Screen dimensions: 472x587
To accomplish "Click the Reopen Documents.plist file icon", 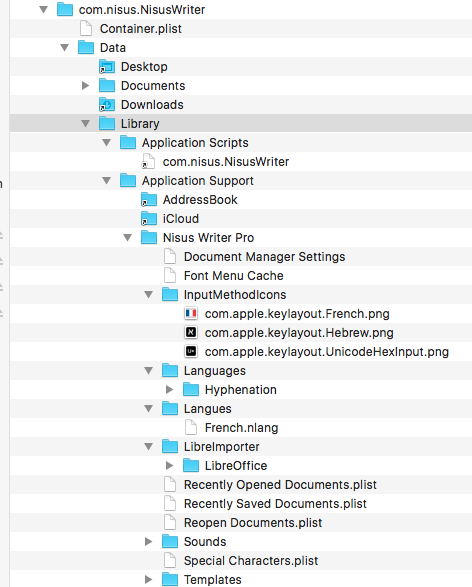I will [x=170, y=522].
